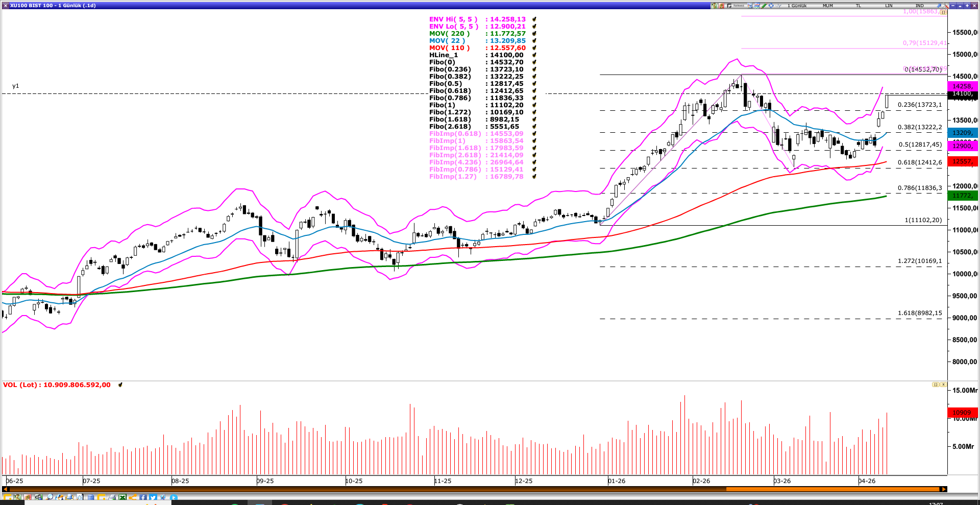
Task: Click the Twitter share icon
Action: 153,497
